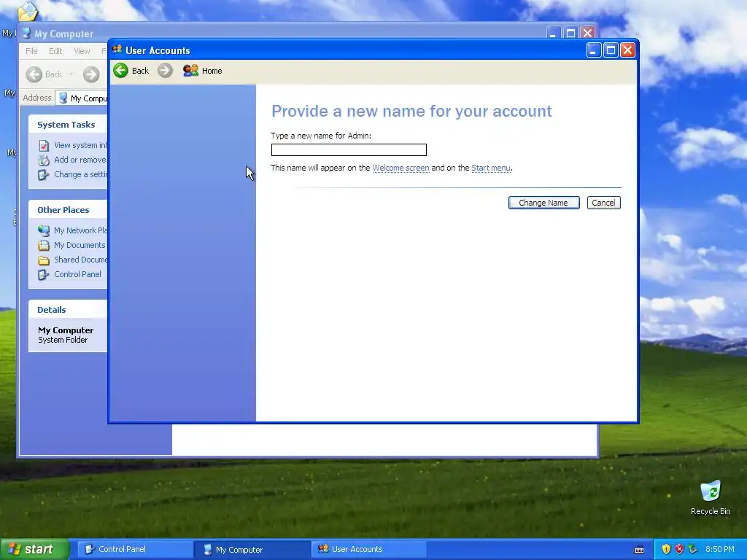
Task: Click Back button in My Computer window
Action: pyautogui.click(x=44, y=74)
